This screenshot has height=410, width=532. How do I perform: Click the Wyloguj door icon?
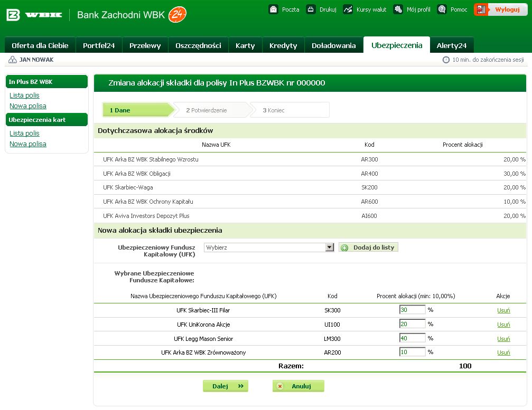click(x=481, y=9)
